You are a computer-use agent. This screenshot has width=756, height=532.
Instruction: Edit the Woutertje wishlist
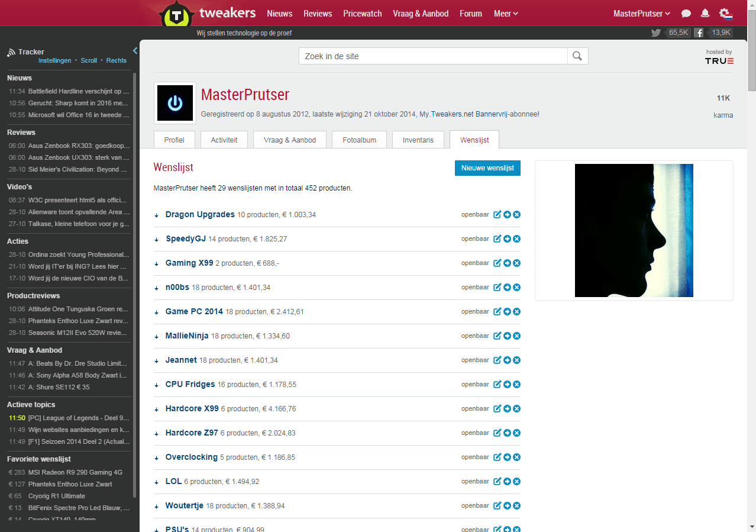(497, 505)
